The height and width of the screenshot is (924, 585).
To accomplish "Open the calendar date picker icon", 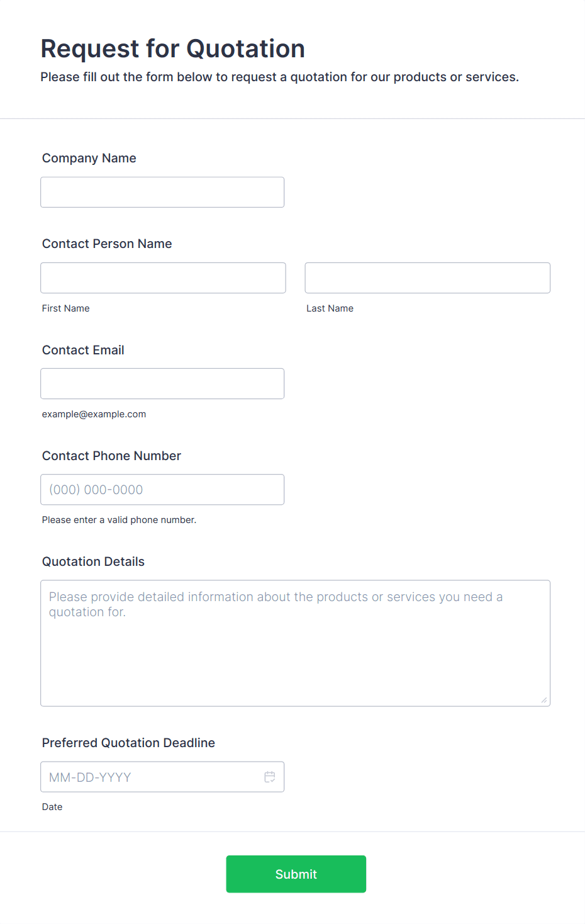I will [x=270, y=777].
